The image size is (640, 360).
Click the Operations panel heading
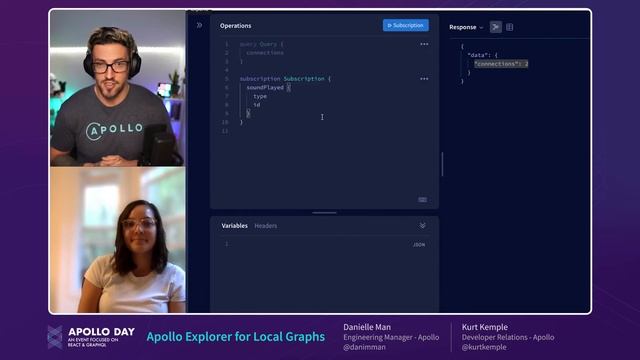(x=236, y=26)
